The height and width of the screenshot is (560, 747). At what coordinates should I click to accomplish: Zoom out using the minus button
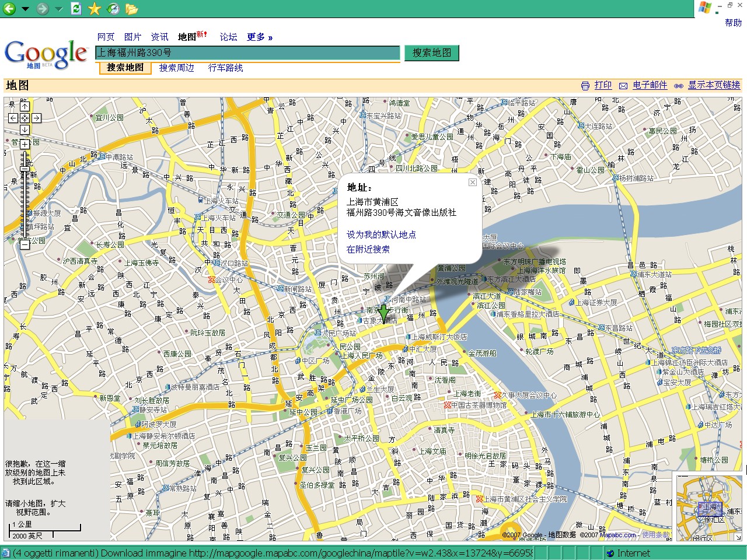(x=25, y=244)
